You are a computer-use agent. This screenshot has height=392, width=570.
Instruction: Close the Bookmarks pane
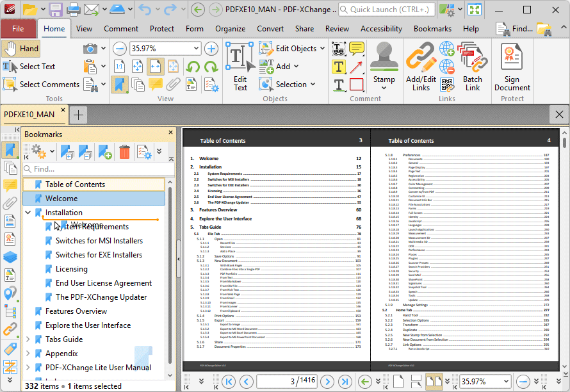170,133
